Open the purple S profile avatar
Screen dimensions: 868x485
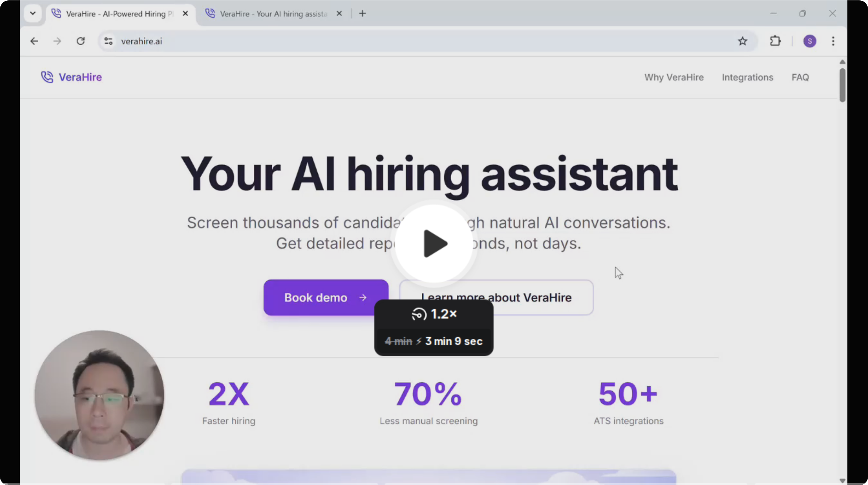pos(810,41)
